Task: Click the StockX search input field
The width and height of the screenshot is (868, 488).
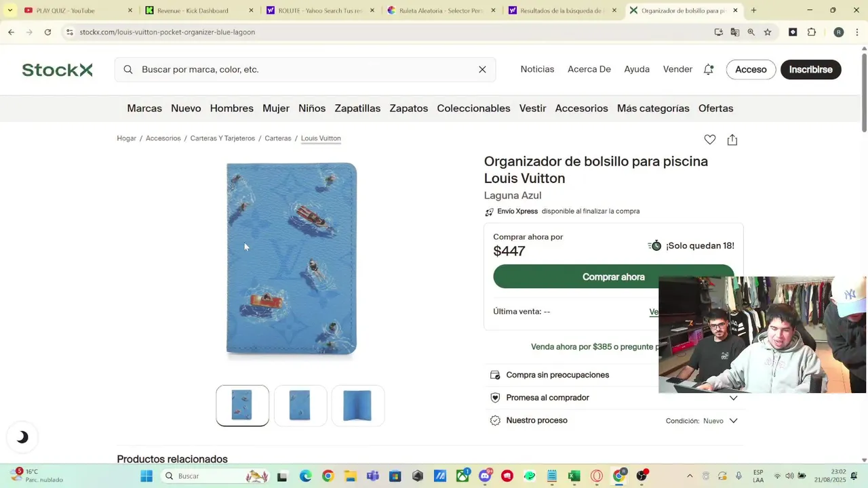Action: [x=305, y=70]
